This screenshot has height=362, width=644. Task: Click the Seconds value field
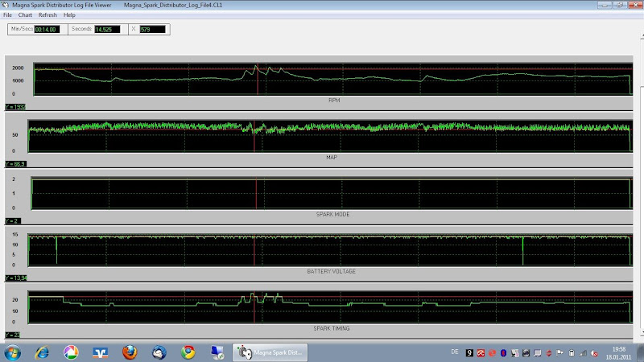tap(106, 30)
